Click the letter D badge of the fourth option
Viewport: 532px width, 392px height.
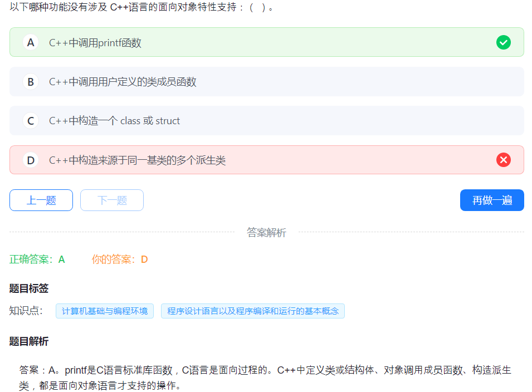coord(31,160)
